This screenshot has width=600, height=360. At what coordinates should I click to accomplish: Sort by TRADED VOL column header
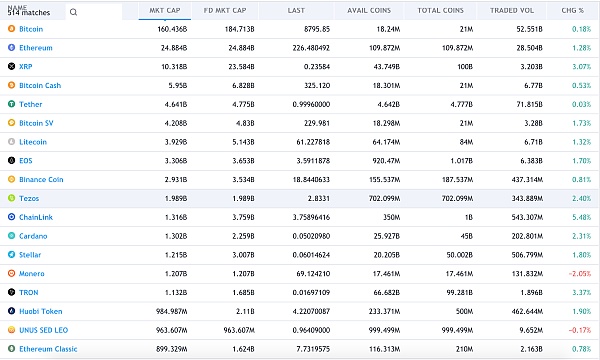(x=512, y=11)
